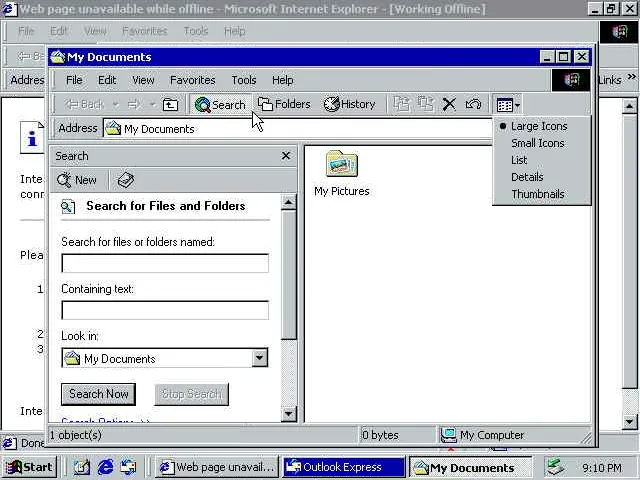Click the Move To toolbar icon
The image size is (640, 480).
point(402,104)
